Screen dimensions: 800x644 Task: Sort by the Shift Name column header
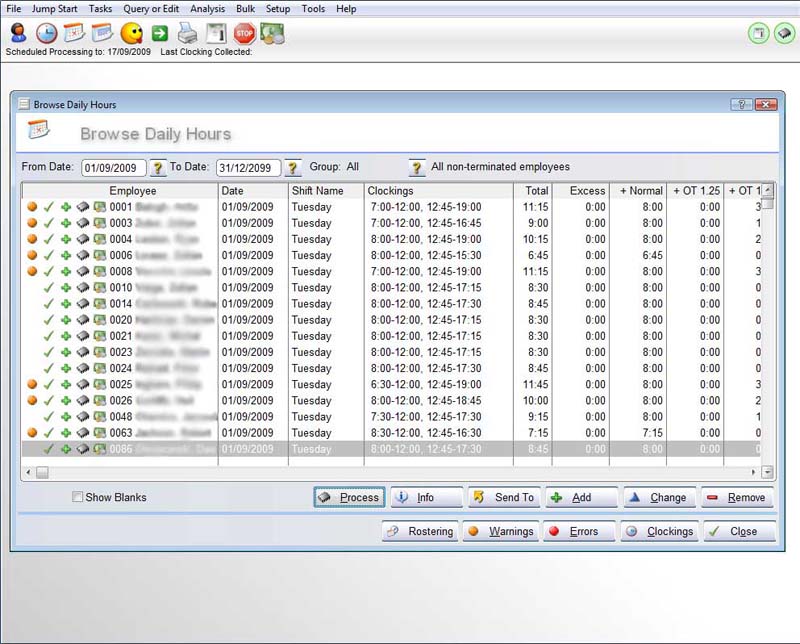[x=324, y=191]
